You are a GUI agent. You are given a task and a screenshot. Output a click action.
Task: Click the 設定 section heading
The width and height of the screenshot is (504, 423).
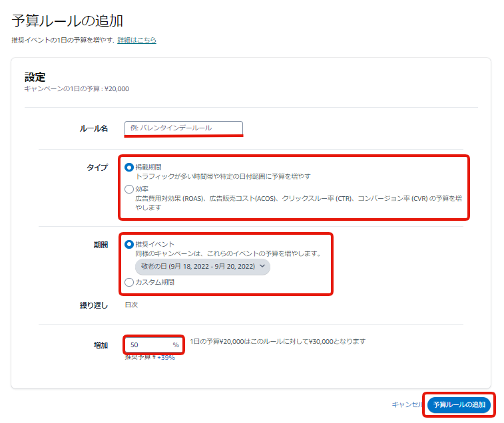pyautogui.click(x=35, y=76)
